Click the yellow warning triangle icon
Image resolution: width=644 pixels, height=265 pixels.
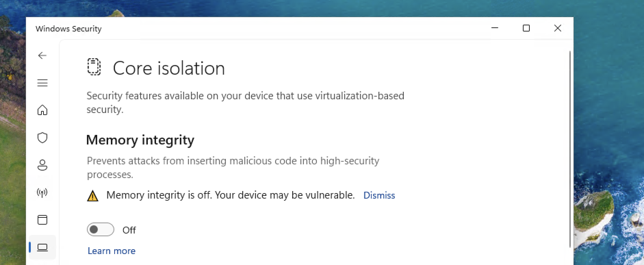pos(93,196)
